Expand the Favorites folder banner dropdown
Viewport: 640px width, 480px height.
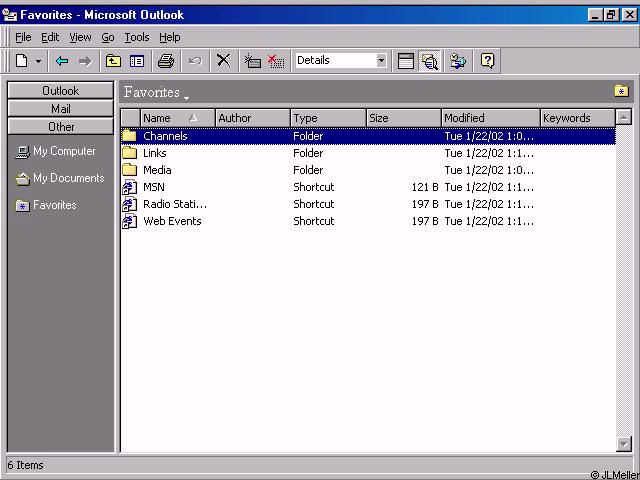(187, 98)
